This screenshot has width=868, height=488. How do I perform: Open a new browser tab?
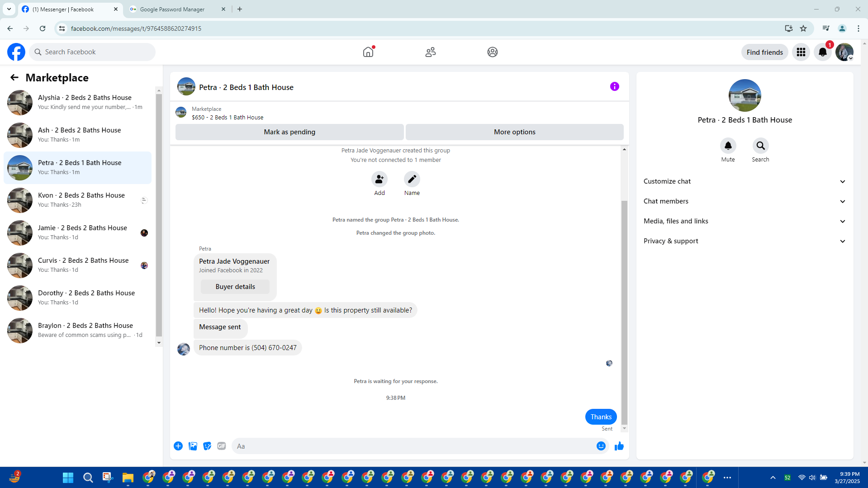[x=240, y=9]
